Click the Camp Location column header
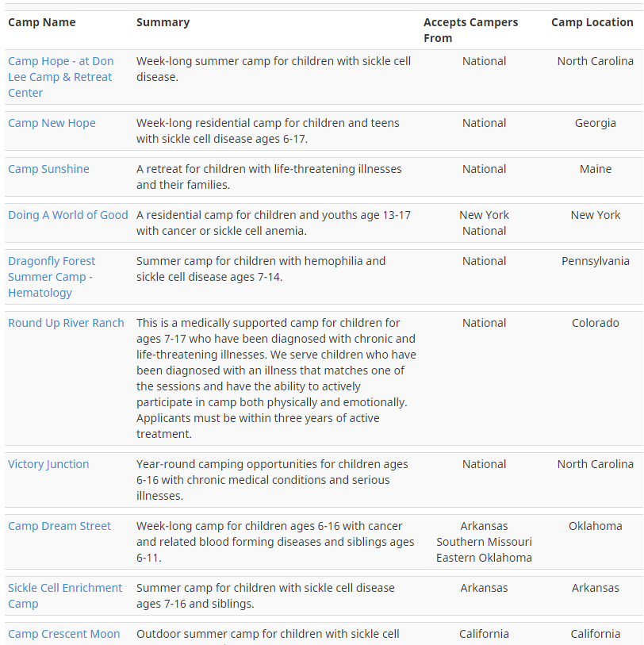Screen dimensions: 644x645 [592, 22]
